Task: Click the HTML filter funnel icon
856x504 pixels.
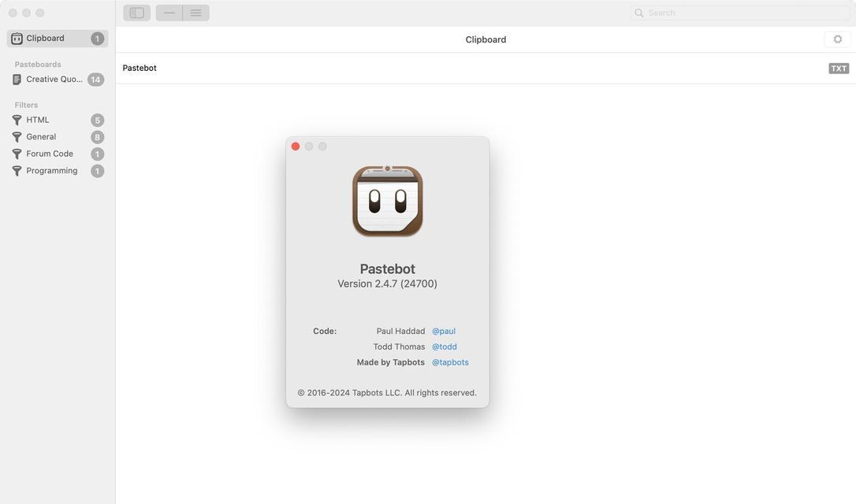Action: click(x=17, y=120)
